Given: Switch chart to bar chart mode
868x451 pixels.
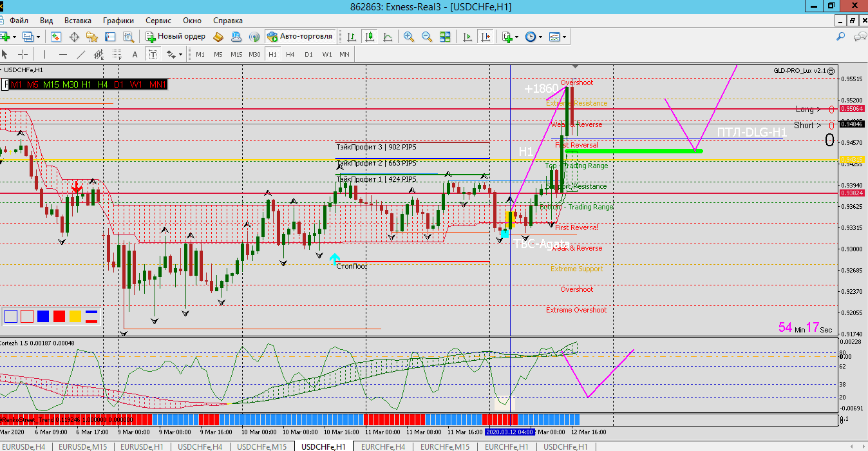Looking at the screenshot, I should [x=351, y=37].
